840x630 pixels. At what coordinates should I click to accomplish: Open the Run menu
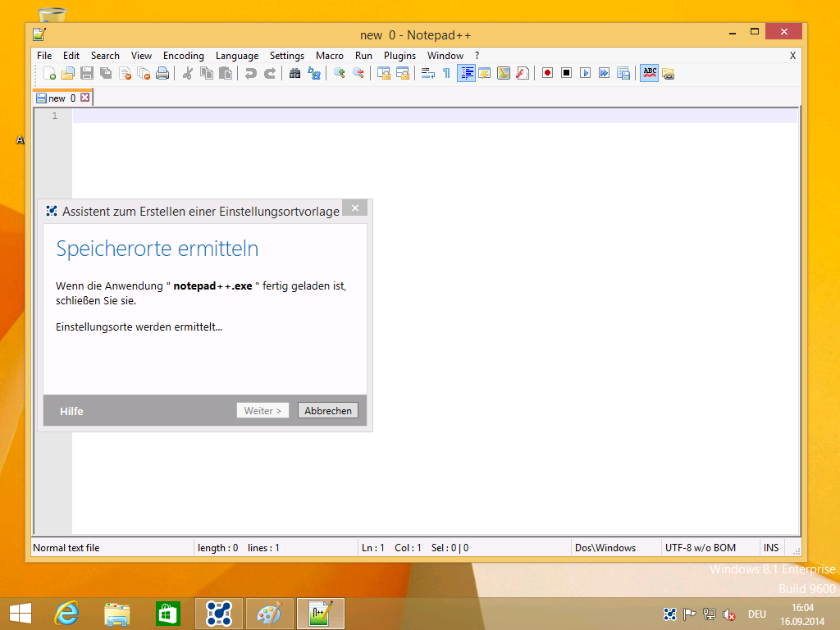[363, 56]
